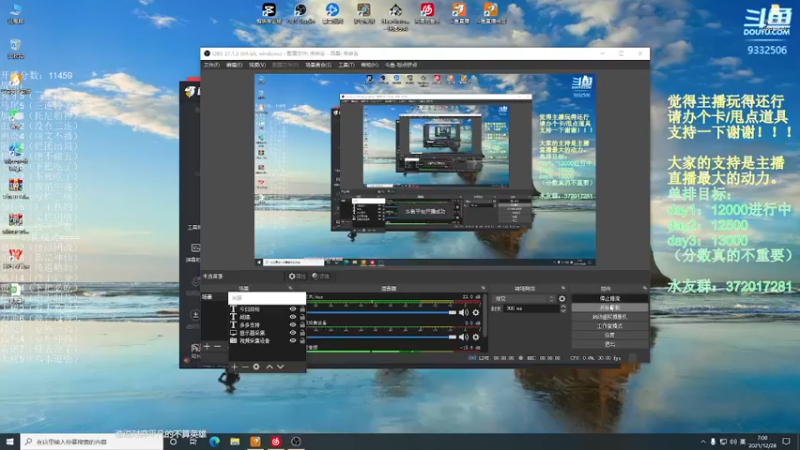This screenshot has height=450, width=800.
Task: Mute the first audio mixer track
Action: [x=463, y=312]
